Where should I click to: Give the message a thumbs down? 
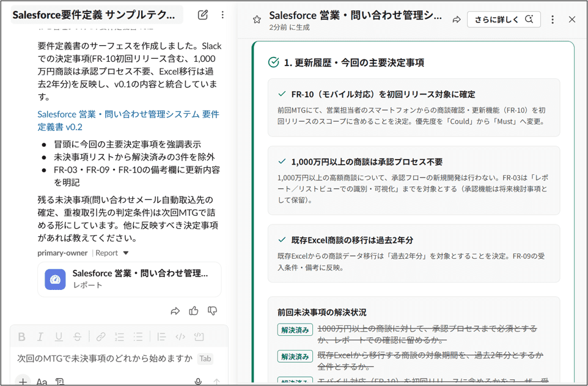tap(212, 311)
